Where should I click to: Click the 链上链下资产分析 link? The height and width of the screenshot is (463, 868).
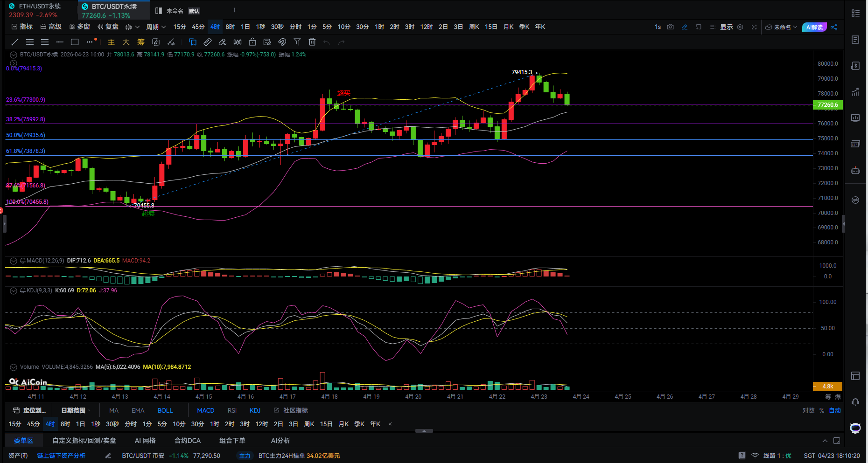click(x=61, y=456)
